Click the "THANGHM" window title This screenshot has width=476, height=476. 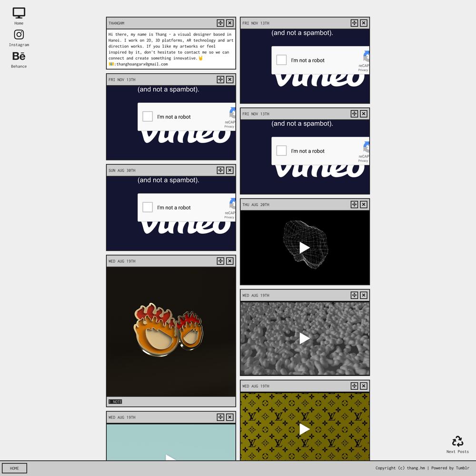[117, 23]
